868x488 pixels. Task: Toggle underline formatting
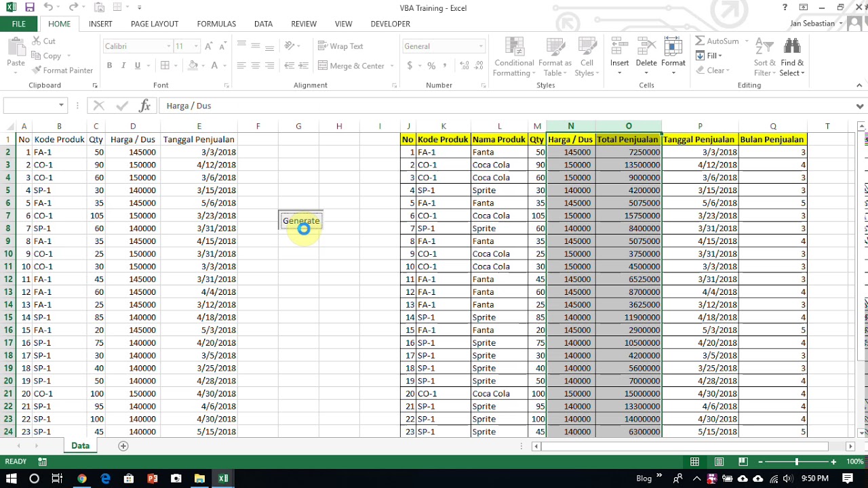[138, 66]
